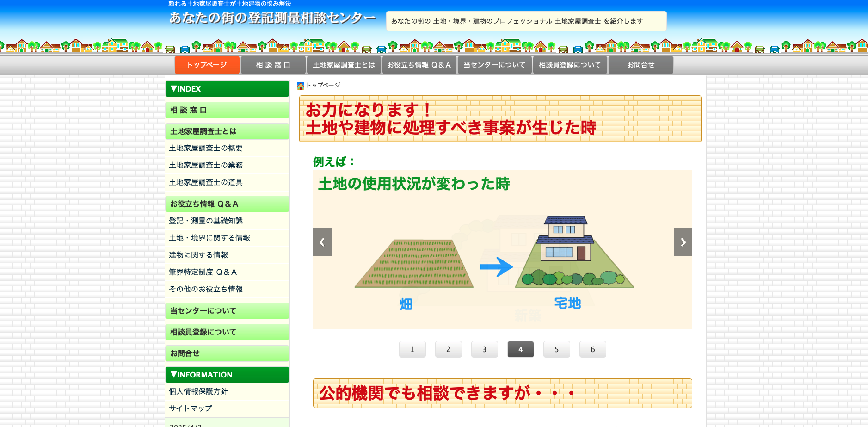Click the farmland to residential slide image

(x=502, y=259)
